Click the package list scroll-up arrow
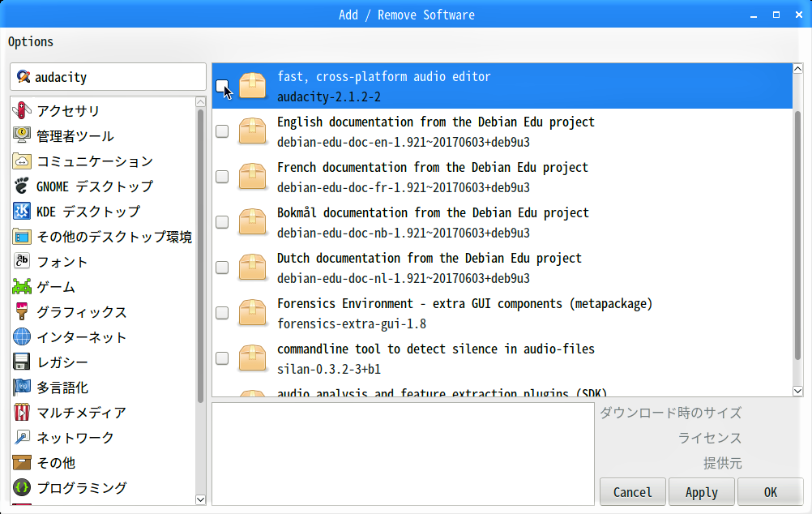The height and width of the screenshot is (514, 812). tap(797, 69)
